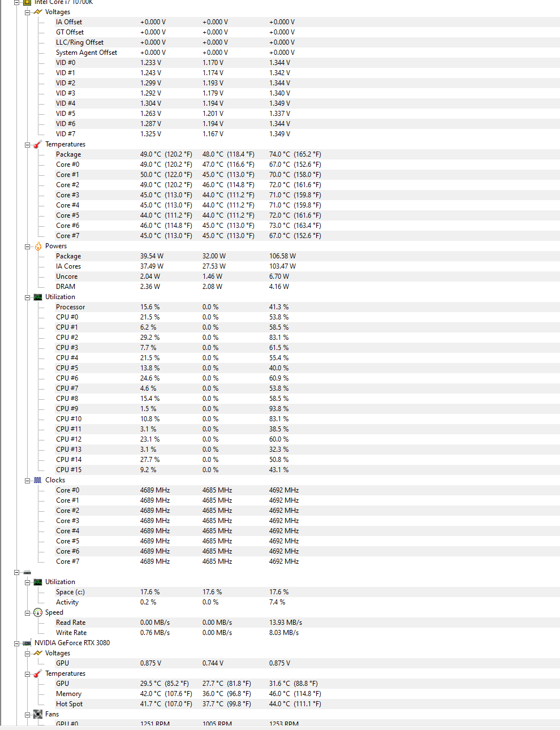The image size is (560, 730).
Task: Collapse the Speed section
Action: [27, 612]
